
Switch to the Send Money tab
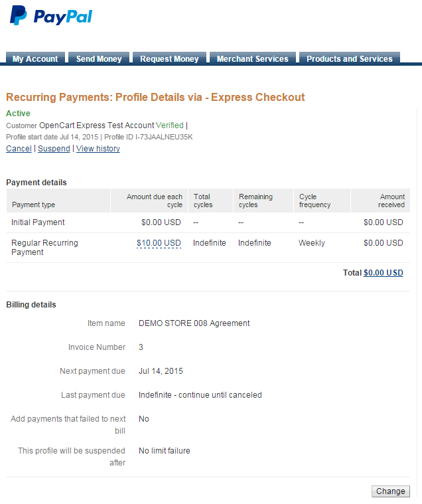[99, 58]
